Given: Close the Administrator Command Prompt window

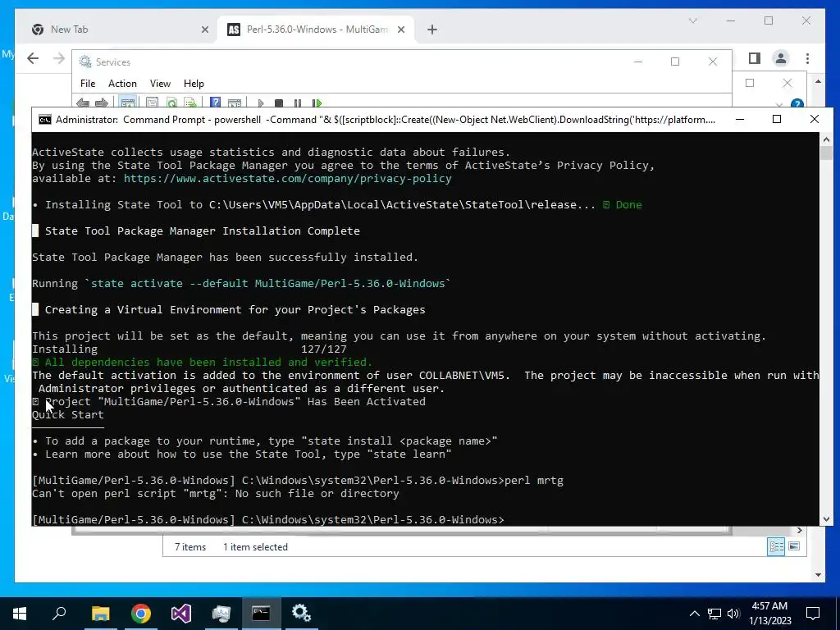Looking at the screenshot, I should 815,119.
